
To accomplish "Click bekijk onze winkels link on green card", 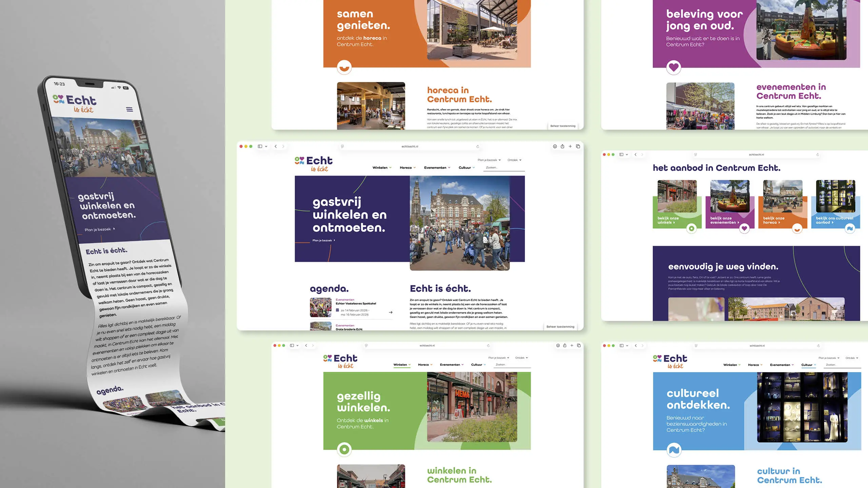I will click(667, 220).
